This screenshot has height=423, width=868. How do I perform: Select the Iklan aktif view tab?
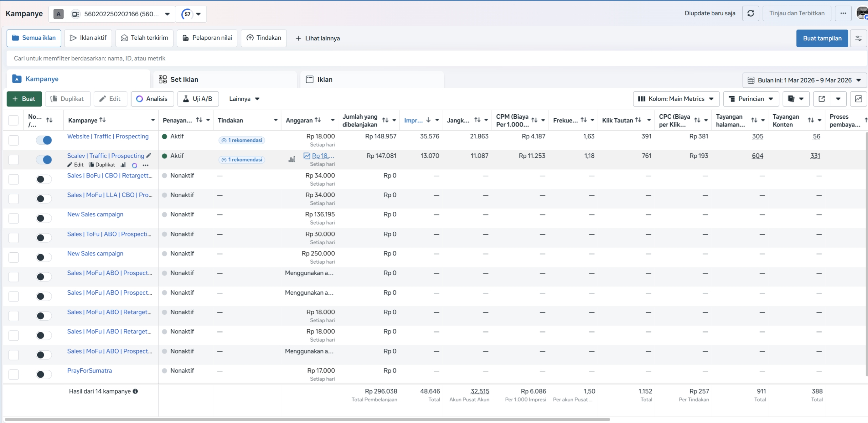pos(88,38)
